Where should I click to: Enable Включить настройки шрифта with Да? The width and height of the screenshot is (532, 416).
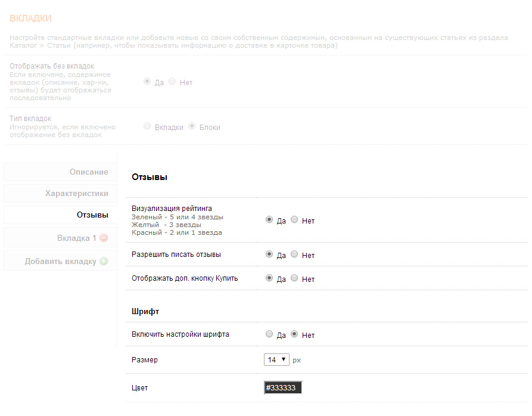tap(269, 334)
